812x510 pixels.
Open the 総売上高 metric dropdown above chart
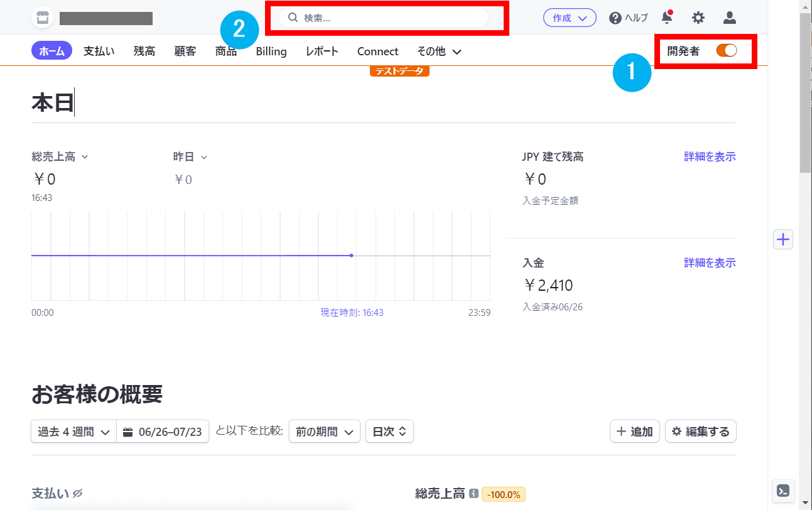tap(60, 157)
